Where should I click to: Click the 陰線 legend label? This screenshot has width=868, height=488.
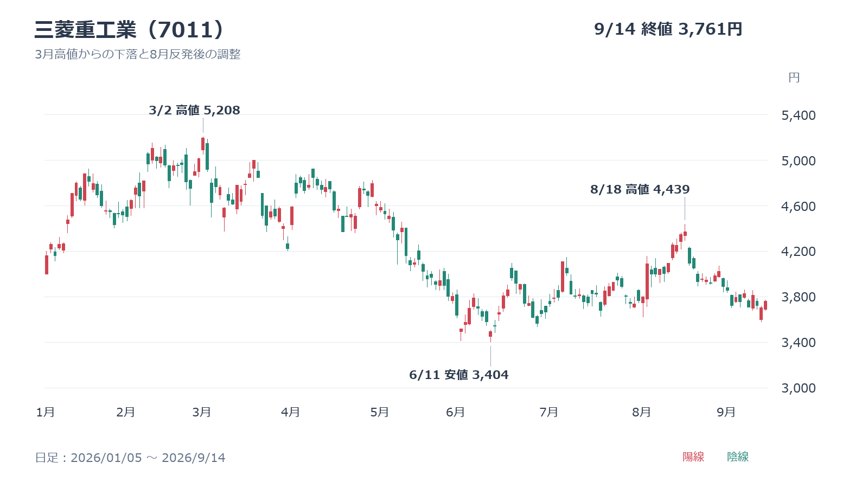click(x=738, y=457)
